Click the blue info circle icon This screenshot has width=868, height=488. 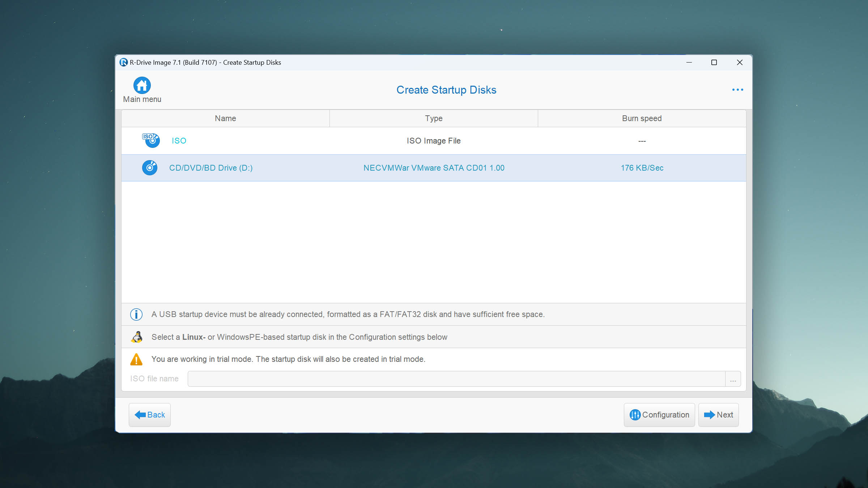pos(136,314)
